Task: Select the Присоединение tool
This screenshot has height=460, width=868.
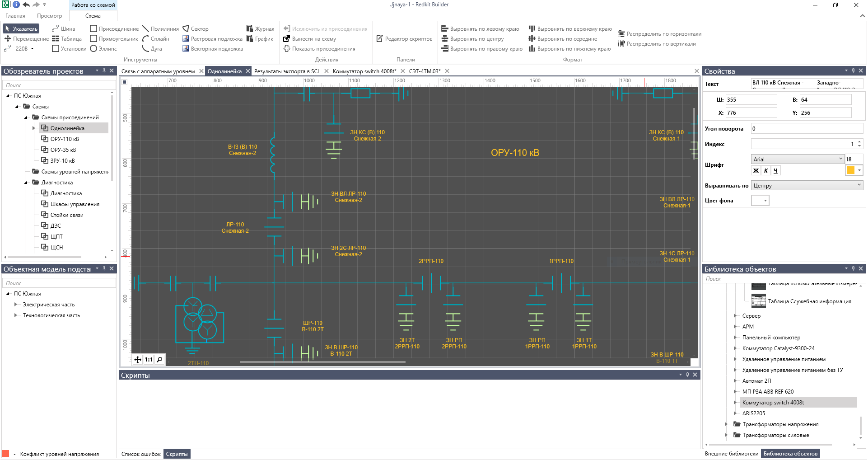Action: (x=117, y=28)
